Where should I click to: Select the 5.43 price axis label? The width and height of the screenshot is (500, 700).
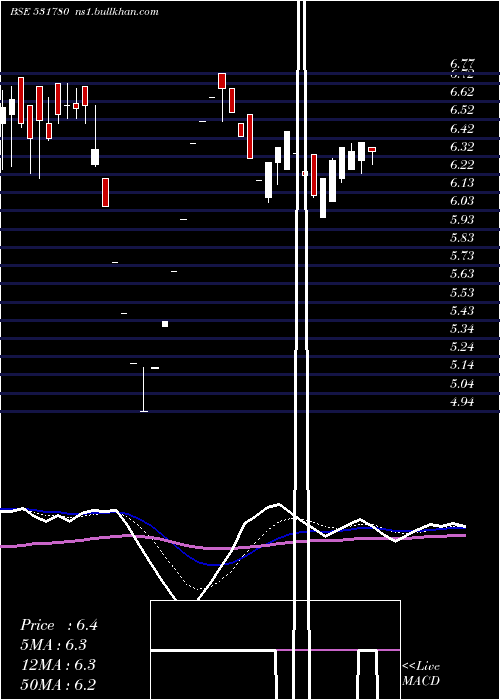[462, 310]
